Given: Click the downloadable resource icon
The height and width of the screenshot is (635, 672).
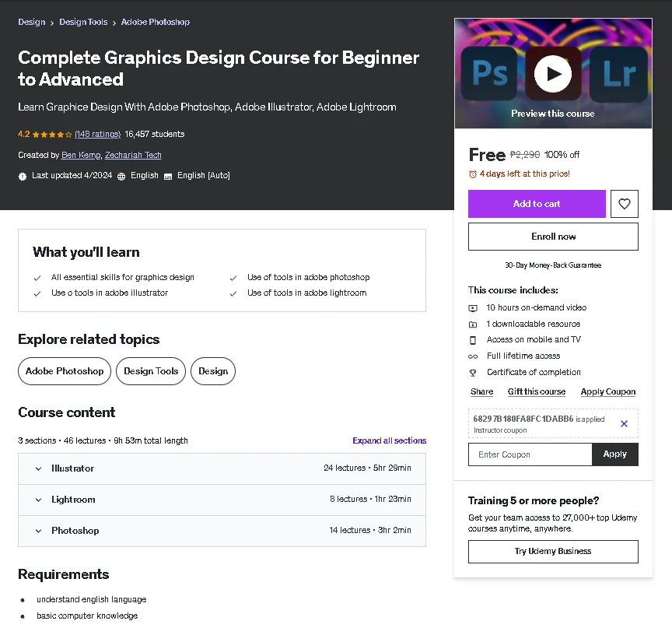Looking at the screenshot, I should pyautogui.click(x=473, y=325).
